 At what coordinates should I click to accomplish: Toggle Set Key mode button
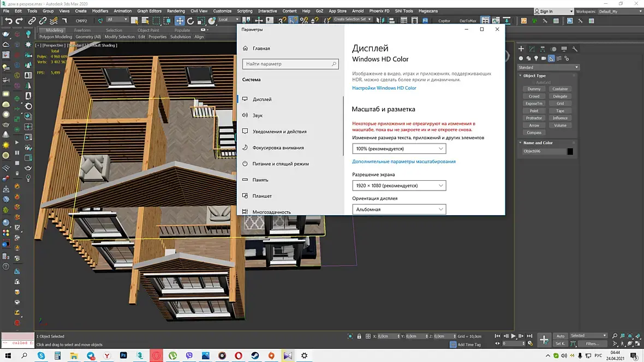click(x=560, y=344)
